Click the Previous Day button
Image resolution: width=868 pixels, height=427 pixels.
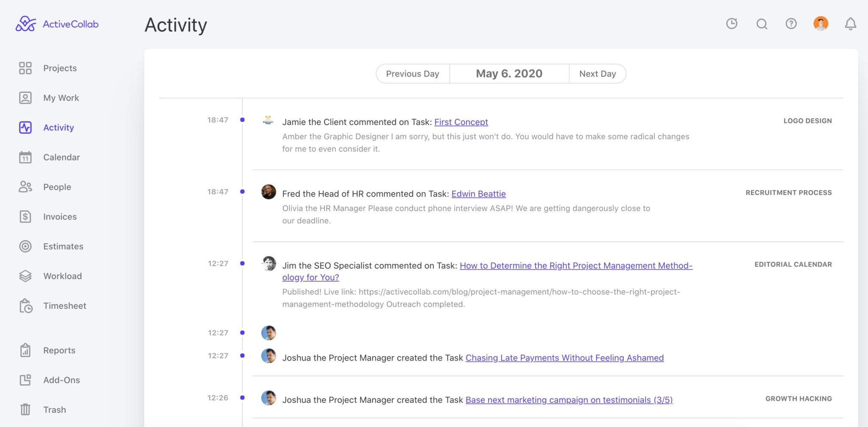(412, 73)
